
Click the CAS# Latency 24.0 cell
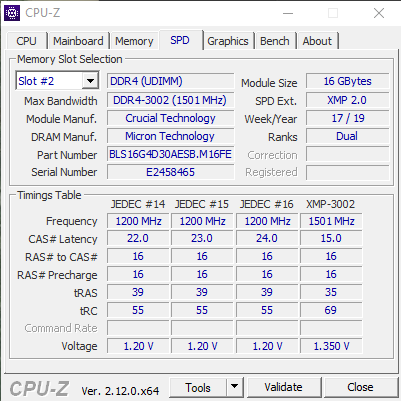(267, 238)
